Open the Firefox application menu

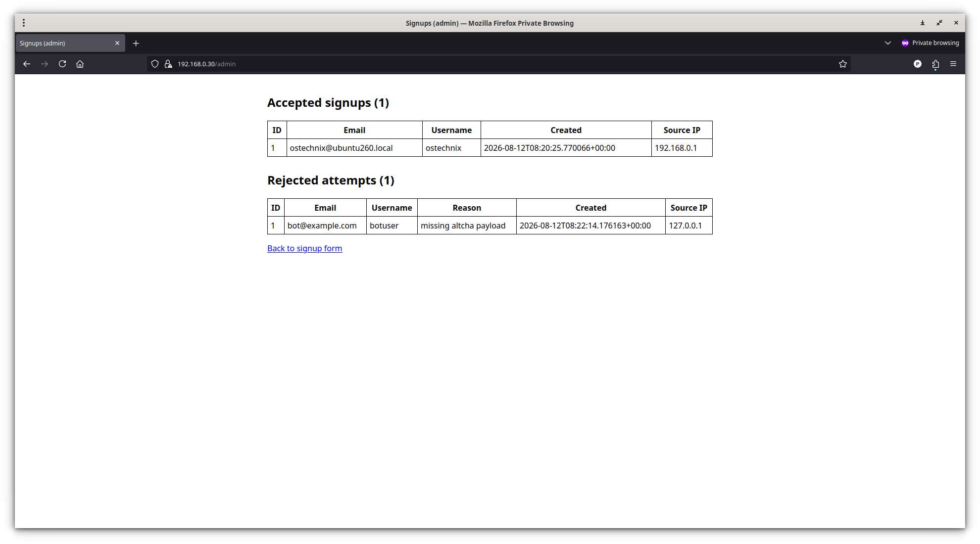click(x=953, y=64)
